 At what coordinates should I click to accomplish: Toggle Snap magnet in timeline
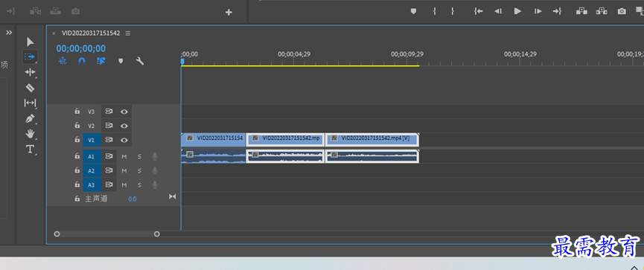coord(82,61)
